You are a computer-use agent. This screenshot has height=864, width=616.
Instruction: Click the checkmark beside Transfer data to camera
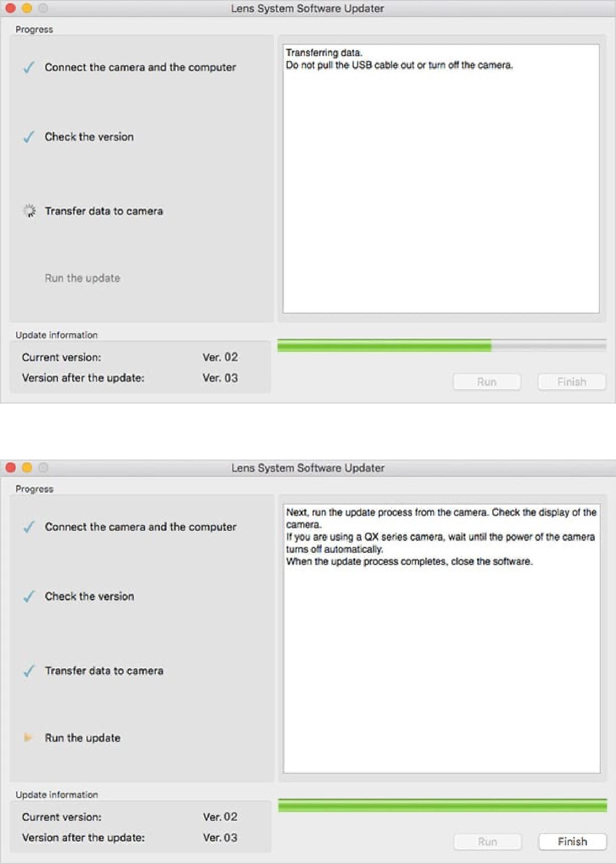click(29, 671)
